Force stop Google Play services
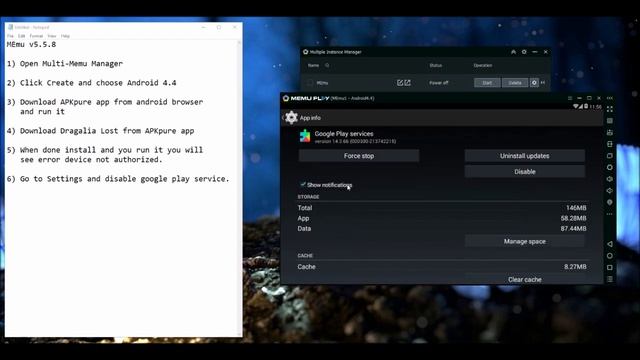Image resolution: width=640 pixels, height=360 pixels. click(x=359, y=156)
